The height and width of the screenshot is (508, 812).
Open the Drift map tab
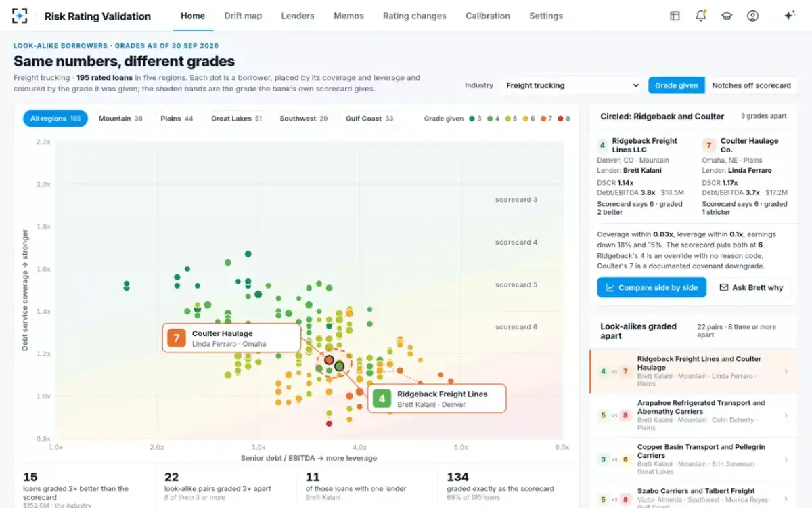[243, 16]
